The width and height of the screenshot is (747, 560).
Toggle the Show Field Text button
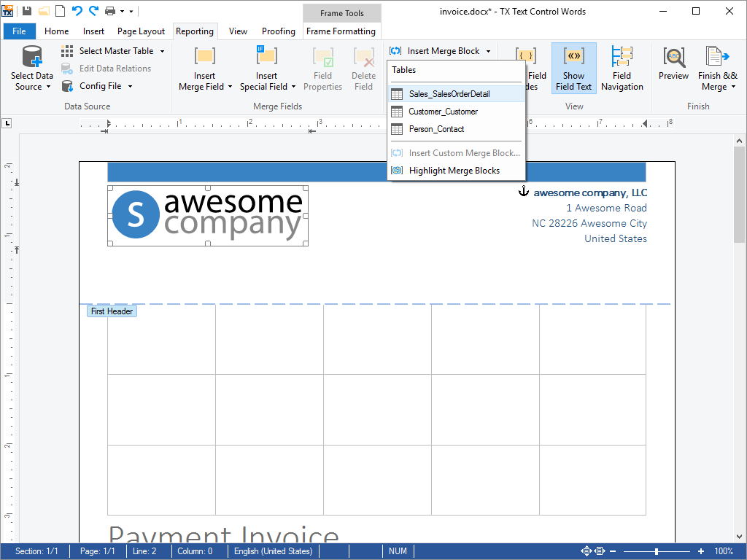(x=573, y=69)
